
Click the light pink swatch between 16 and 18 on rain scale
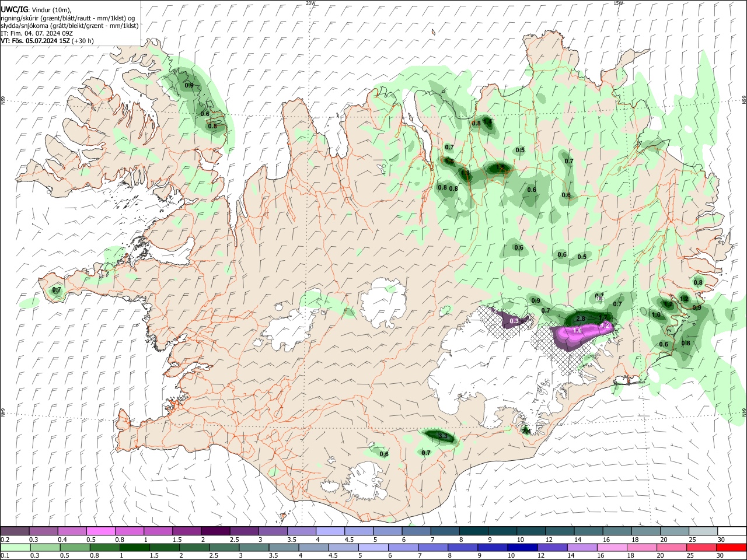pyautogui.click(x=612, y=547)
